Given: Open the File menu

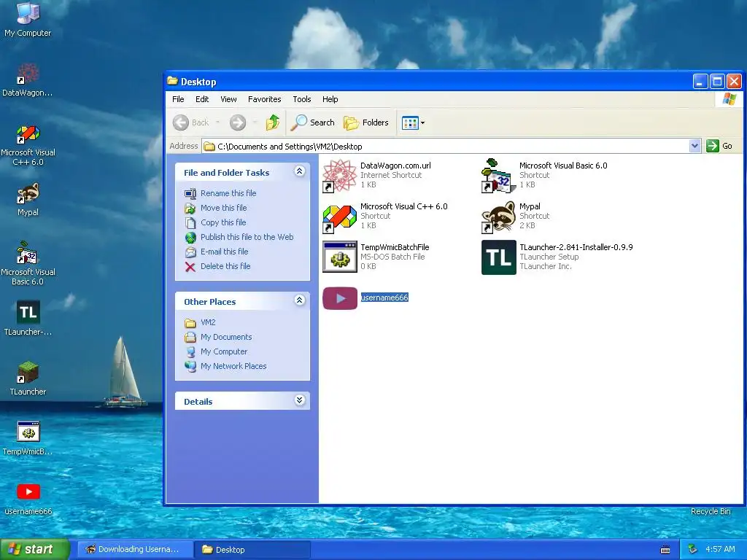Looking at the screenshot, I should click(178, 99).
